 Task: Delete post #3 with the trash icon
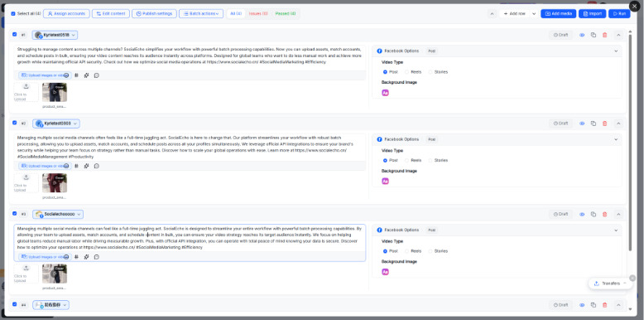pos(604,214)
